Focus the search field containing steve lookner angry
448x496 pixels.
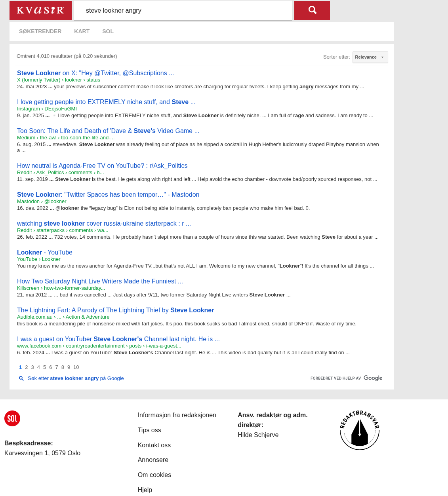(183, 10)
